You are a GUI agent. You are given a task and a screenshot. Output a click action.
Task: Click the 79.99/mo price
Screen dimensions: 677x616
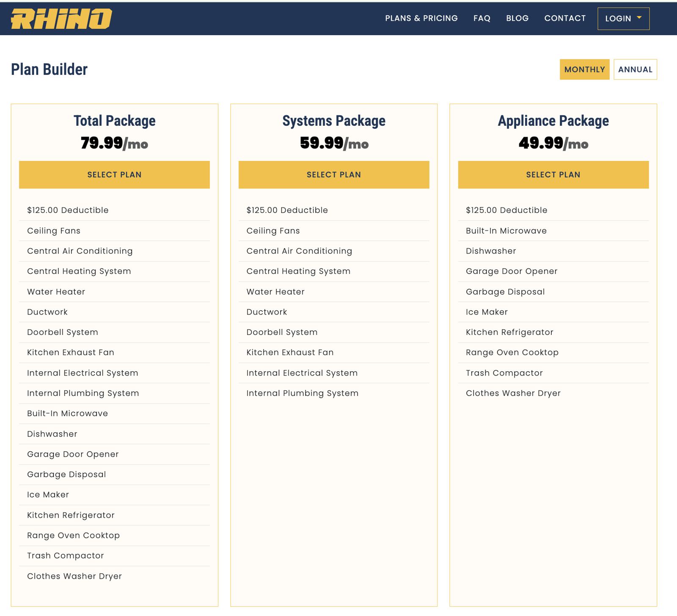[x=114, y=143]
